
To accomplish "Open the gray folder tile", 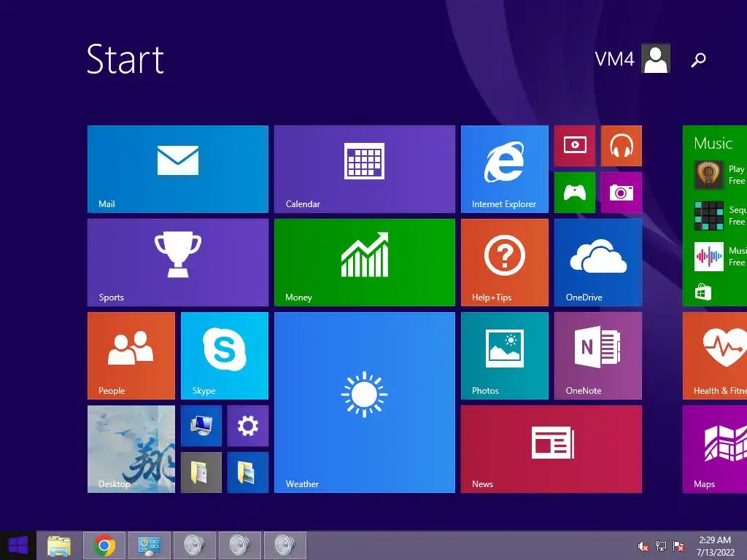I will (x=201, y=472).
